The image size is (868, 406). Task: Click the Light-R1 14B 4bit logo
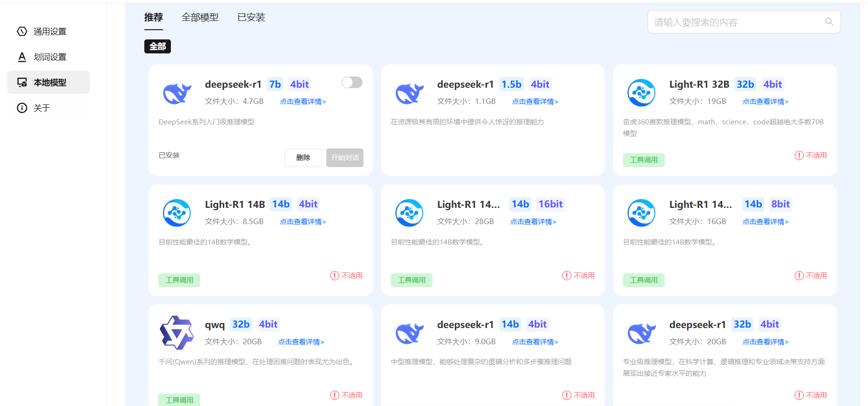[177, 213]
